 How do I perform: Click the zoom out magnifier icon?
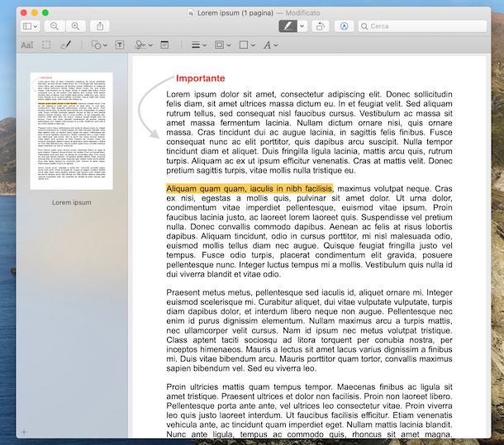[55, 26]
